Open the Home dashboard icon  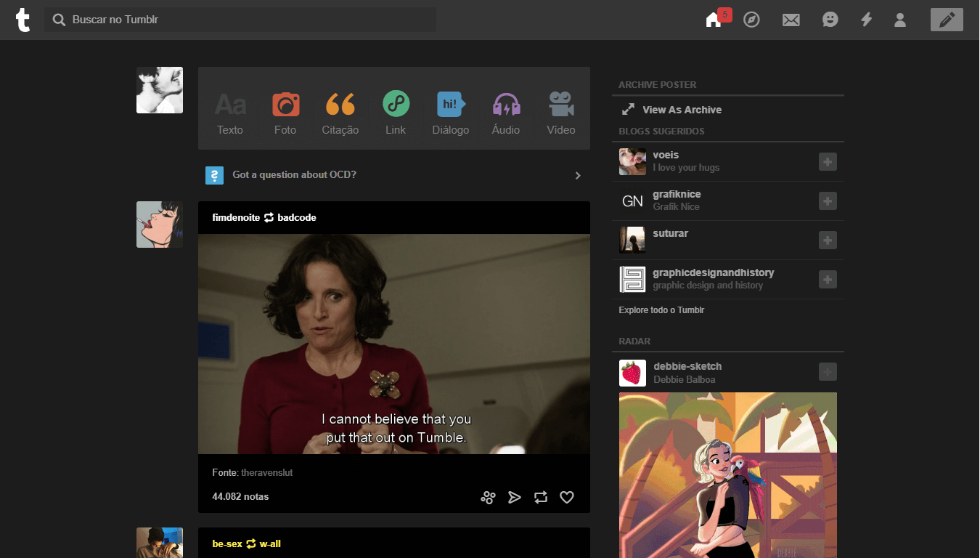[x=713, y=20]
